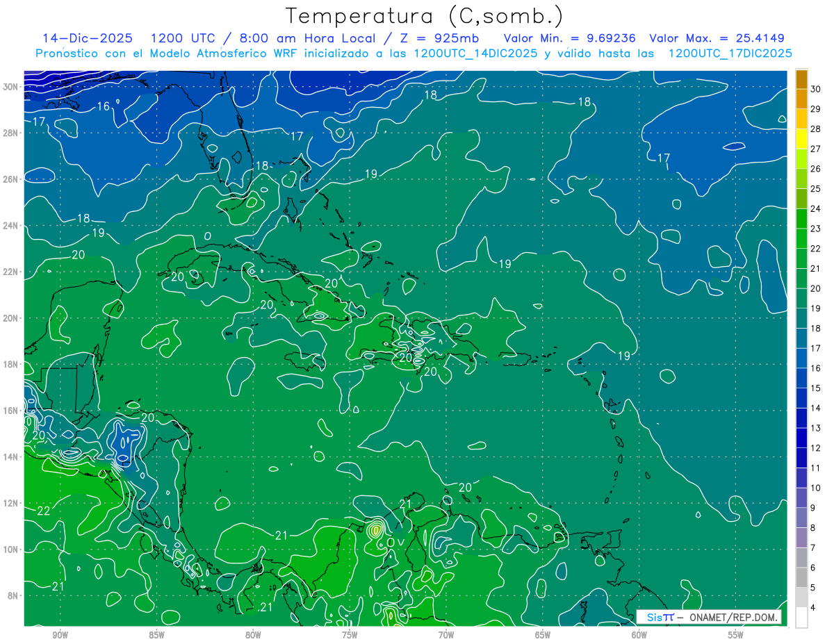Image resolution: width=834 pixels, height=644 pixels.
Task: Click longitude axis label '85W'
Action: 156,636
